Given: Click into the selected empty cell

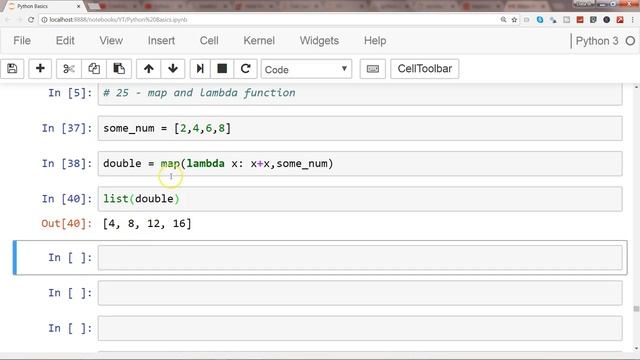Looking at the screenshot, I should pos(360,258).
